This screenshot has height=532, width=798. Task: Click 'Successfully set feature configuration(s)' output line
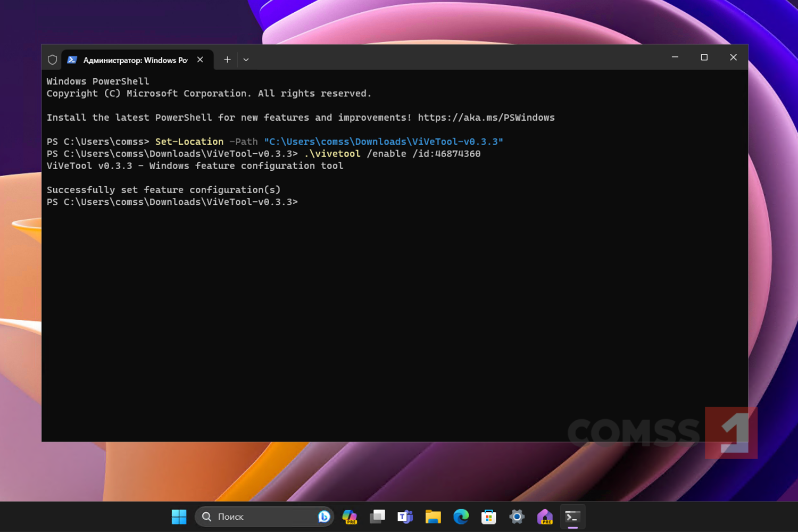click(x=163, y=190)
